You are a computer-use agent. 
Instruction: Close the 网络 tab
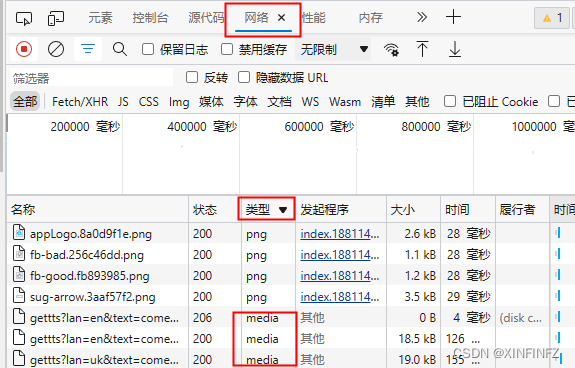[x=281, y=17]
